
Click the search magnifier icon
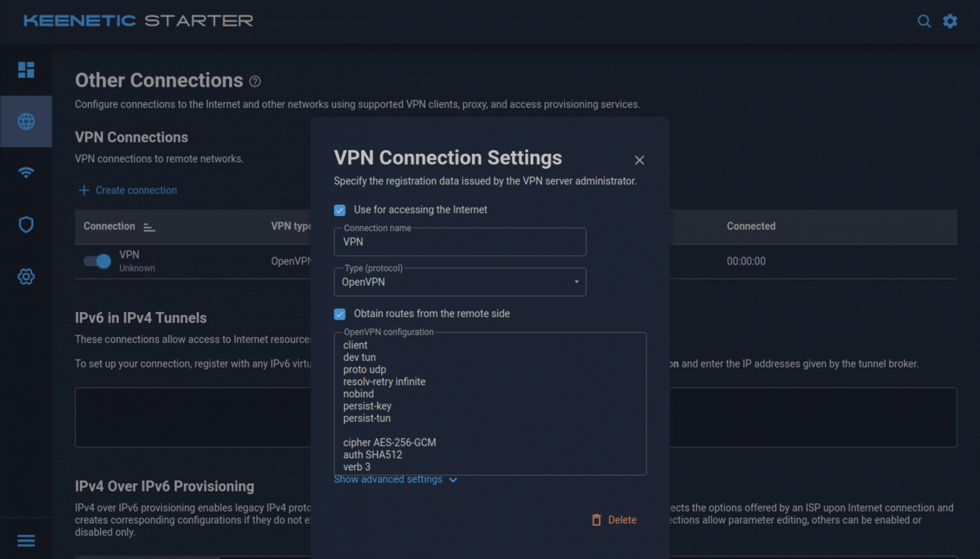(923, 21)
